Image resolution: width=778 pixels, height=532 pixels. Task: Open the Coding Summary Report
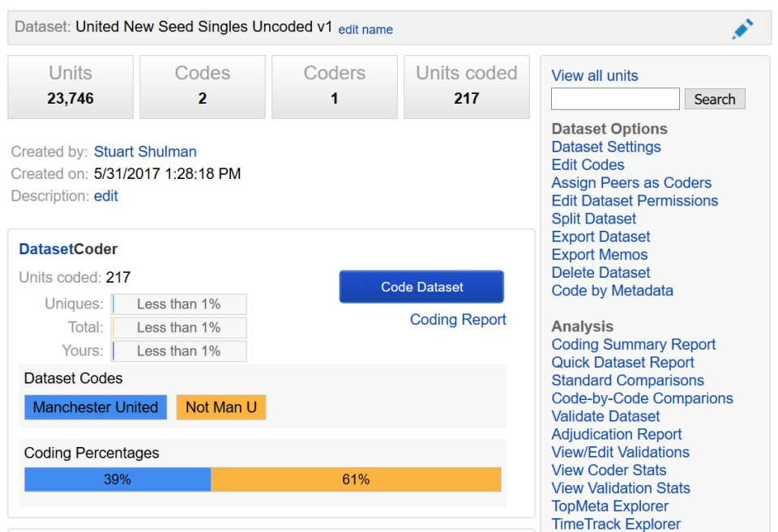point(634,344)
